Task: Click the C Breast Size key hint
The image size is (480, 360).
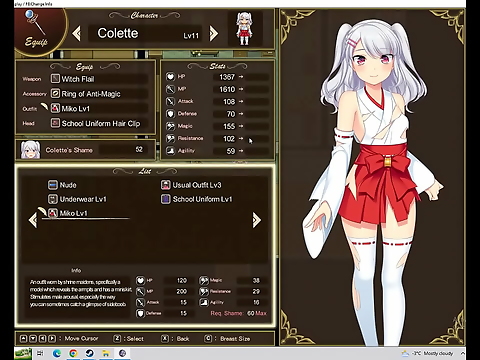Action: (x=227, y=339)
